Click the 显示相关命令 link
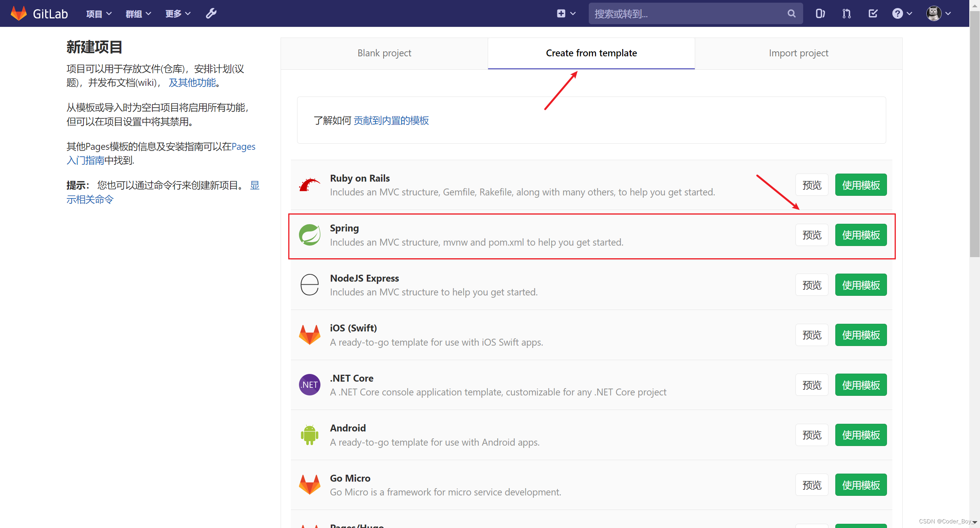Screen dimensions: 980x528 pos(163,192)
